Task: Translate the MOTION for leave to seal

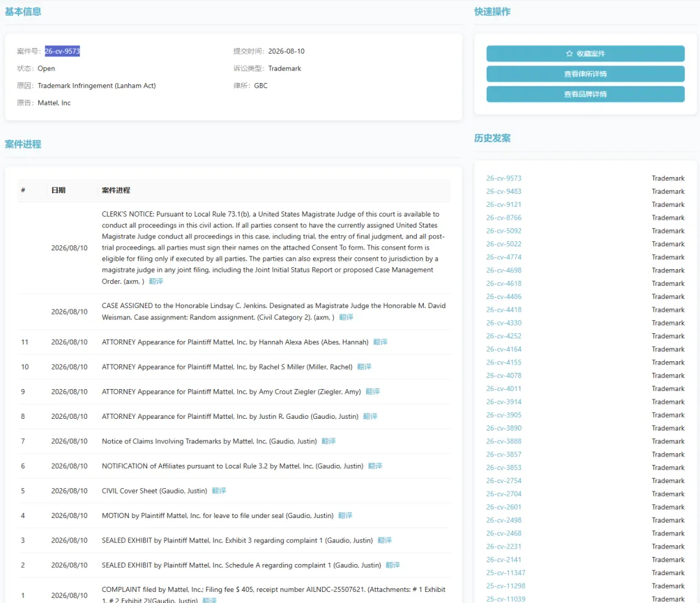Action: point(345,515)
